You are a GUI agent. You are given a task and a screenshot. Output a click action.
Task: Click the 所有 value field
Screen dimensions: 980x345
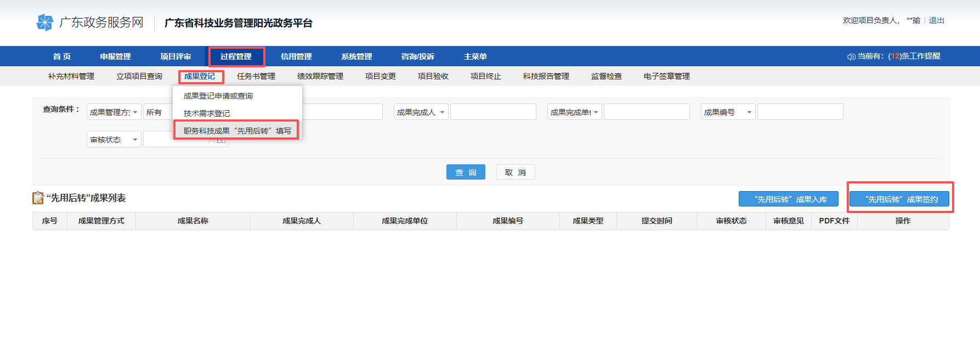click(158, 112)
